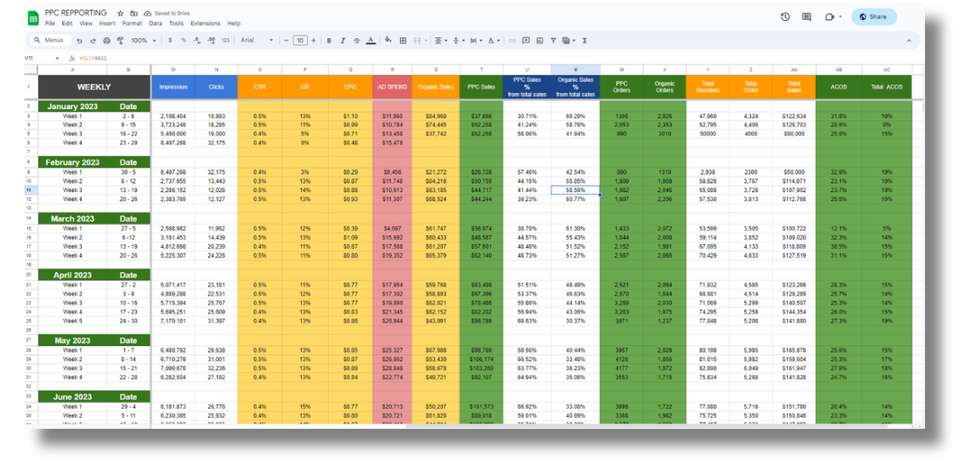This screenshot has width=980, height=464.
Task: Open the View menu
Action: click(86, 24)
